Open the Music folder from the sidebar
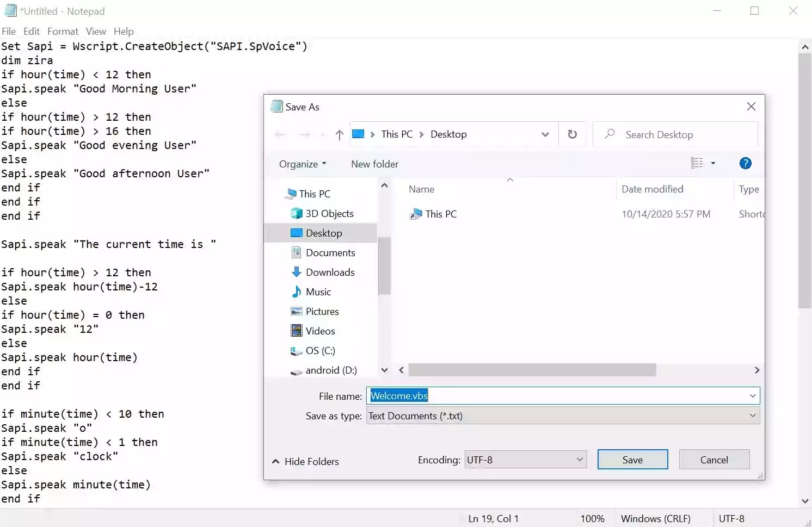This screenshot has height=527, width=812. pos(318,292)
